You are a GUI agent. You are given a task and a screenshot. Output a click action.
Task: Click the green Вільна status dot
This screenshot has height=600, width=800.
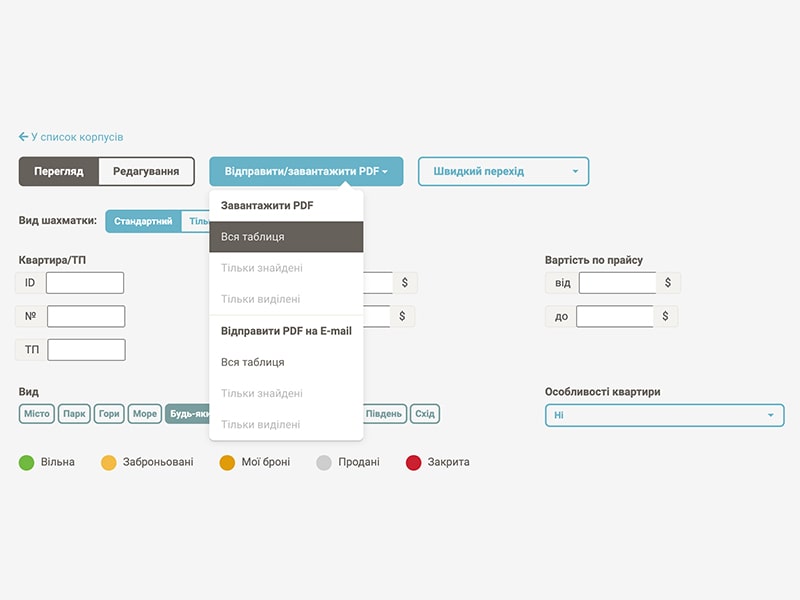pyautogui.click(x=26, y=462)
